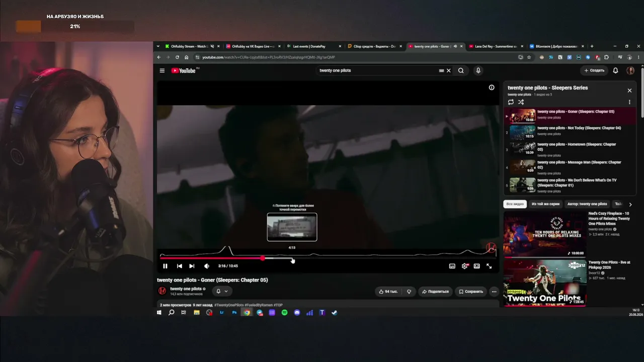
Task: Open the YouTube account avatar menu
Action: point(630,70)
